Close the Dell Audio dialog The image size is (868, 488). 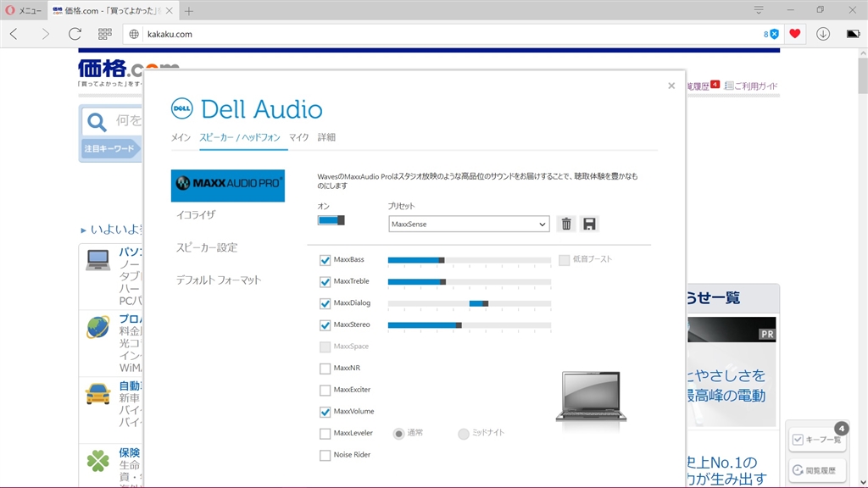tap(671, 86)
